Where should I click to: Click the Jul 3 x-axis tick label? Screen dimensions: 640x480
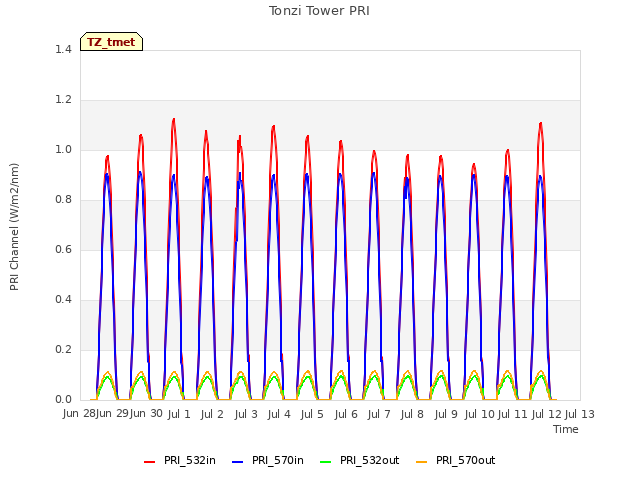coord(246,414)
